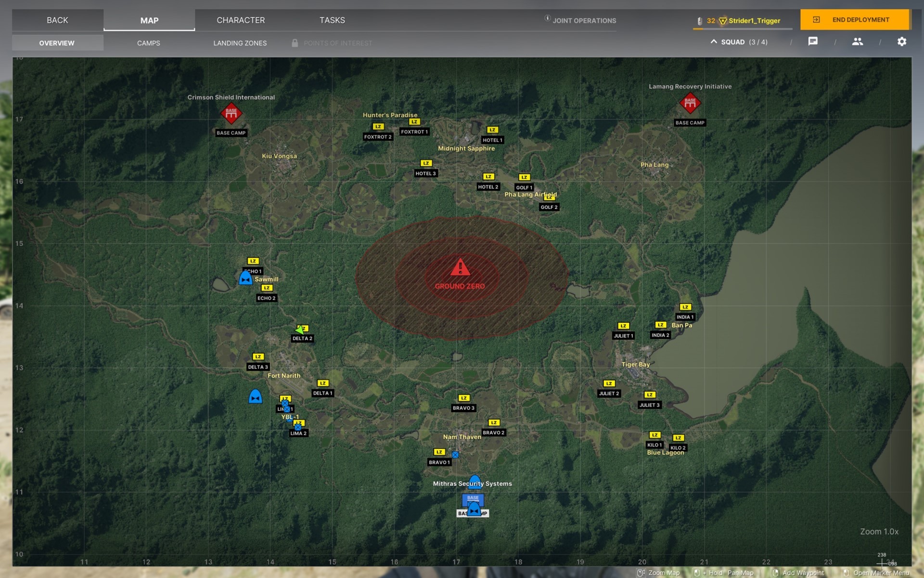924x578 pixels.
Task: Select the MAP tab
Action: pyautogui.click(x=149, y=20)
